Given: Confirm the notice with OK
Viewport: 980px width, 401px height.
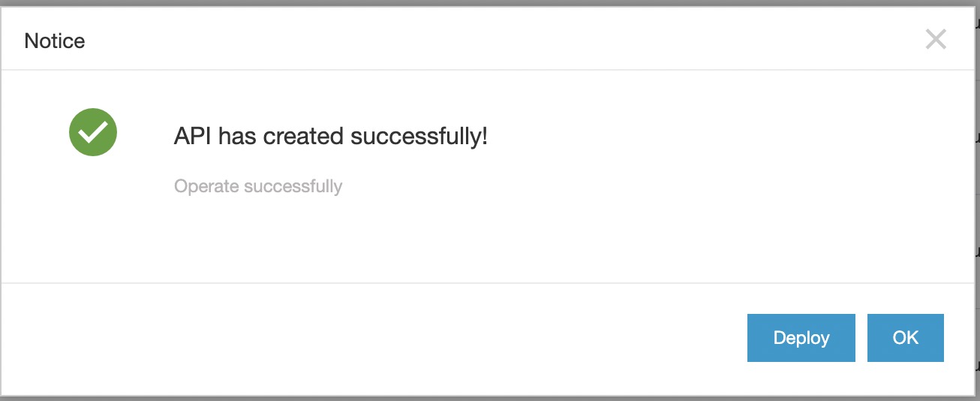Looking at the screenshot, I should coord(905,338).
